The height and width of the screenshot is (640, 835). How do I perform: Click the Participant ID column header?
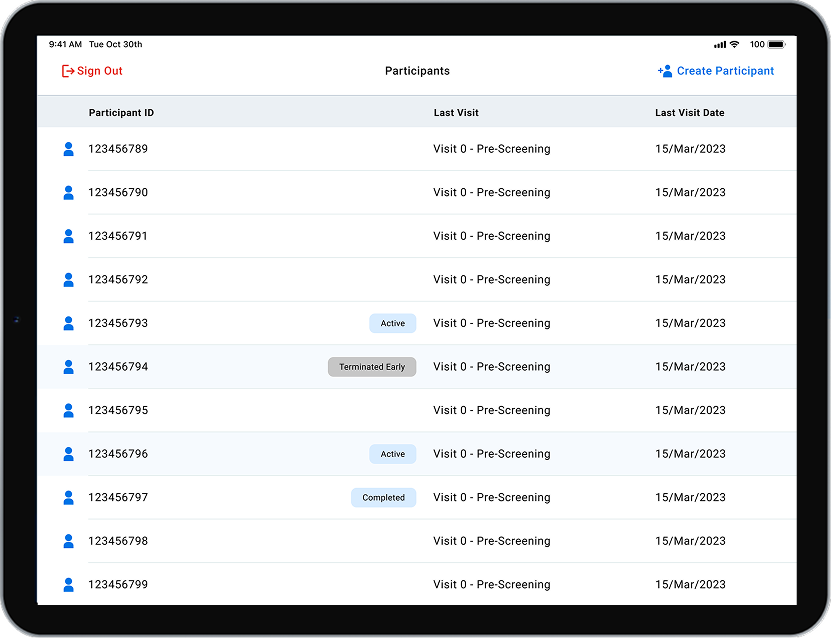(122, 113)
